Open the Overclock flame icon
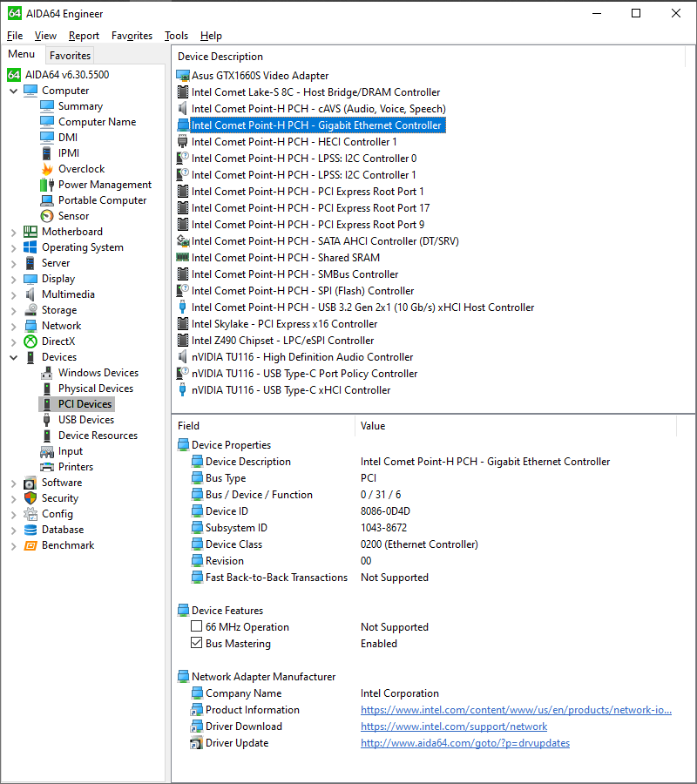 tap(47, 169)
